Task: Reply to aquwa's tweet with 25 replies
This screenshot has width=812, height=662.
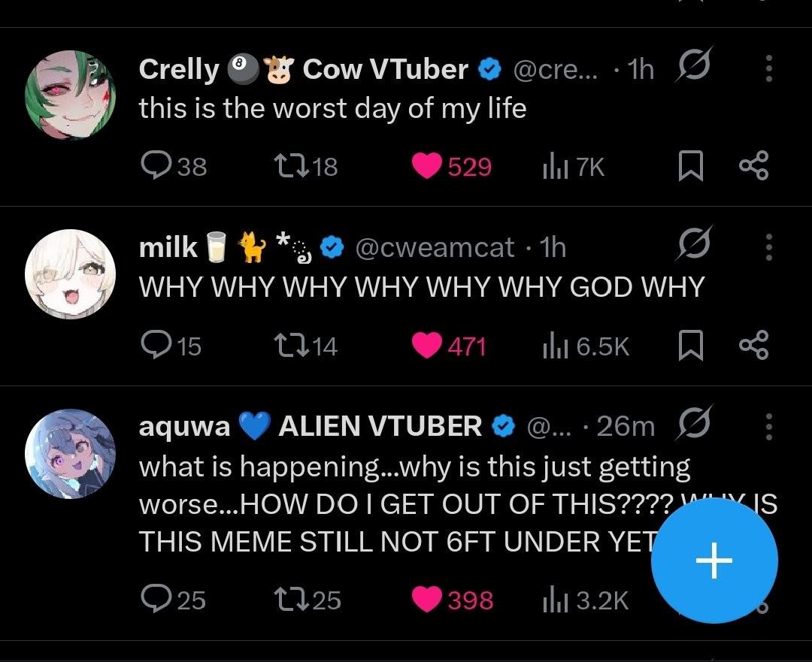Action: [x=156, y=600]
